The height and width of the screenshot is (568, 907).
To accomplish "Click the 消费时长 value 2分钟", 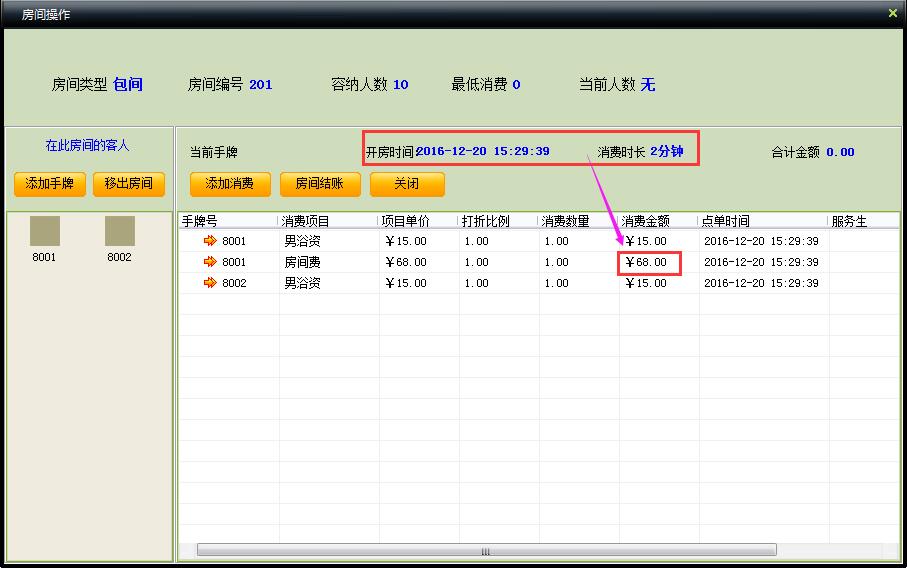I will (666, 152).
